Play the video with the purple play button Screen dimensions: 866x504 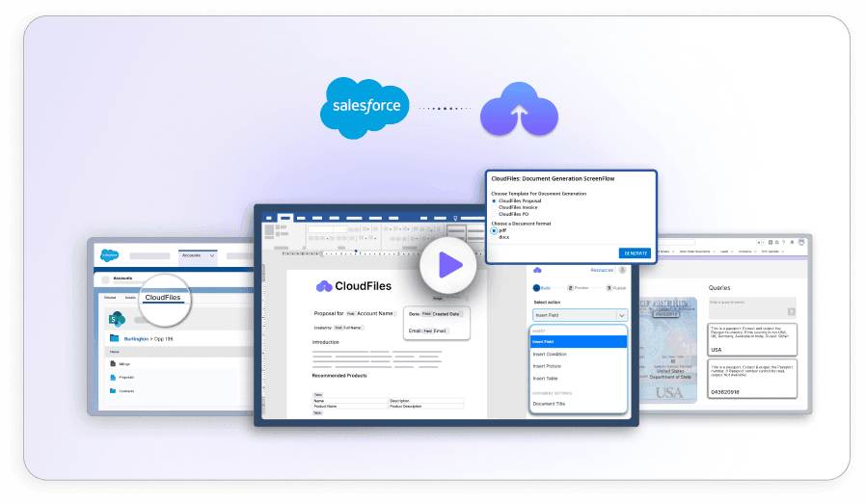pyautogui.click(x=447, y=266)
